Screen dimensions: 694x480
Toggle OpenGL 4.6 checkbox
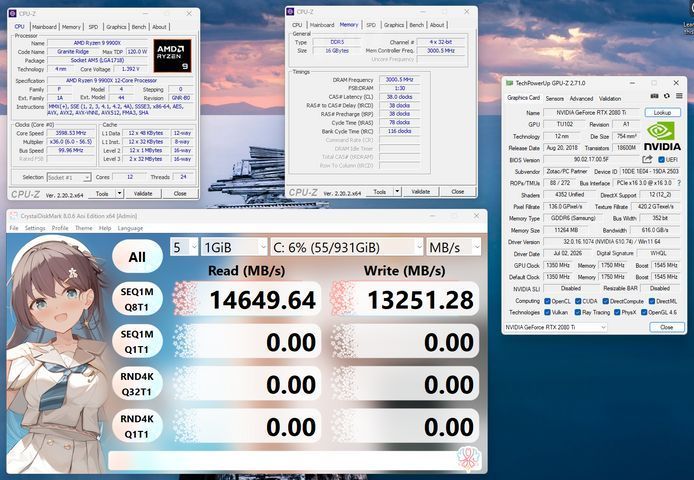(x=644, y=312)
